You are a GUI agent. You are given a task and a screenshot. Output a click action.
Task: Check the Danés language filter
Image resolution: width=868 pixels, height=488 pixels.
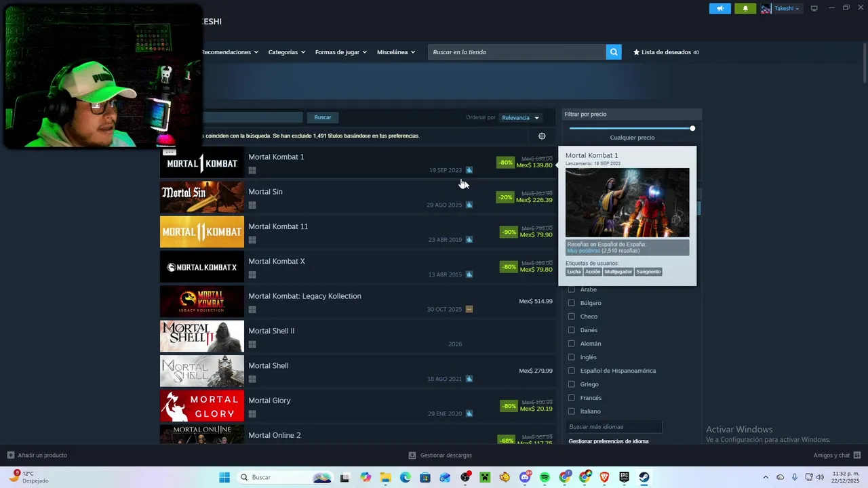571,330
